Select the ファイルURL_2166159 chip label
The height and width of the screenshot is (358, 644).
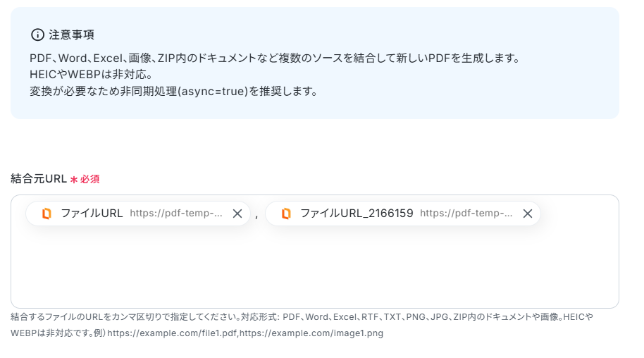coord(357,214)
